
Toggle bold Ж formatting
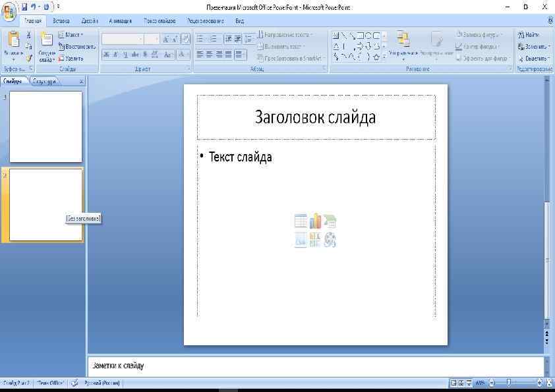click(106, 55)
